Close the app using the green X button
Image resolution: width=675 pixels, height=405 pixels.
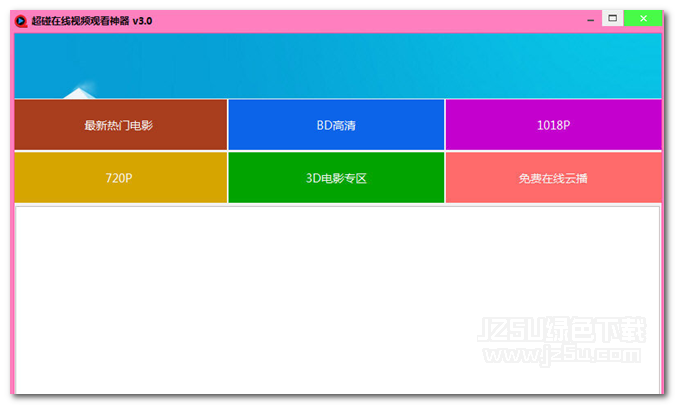point(643,19)
